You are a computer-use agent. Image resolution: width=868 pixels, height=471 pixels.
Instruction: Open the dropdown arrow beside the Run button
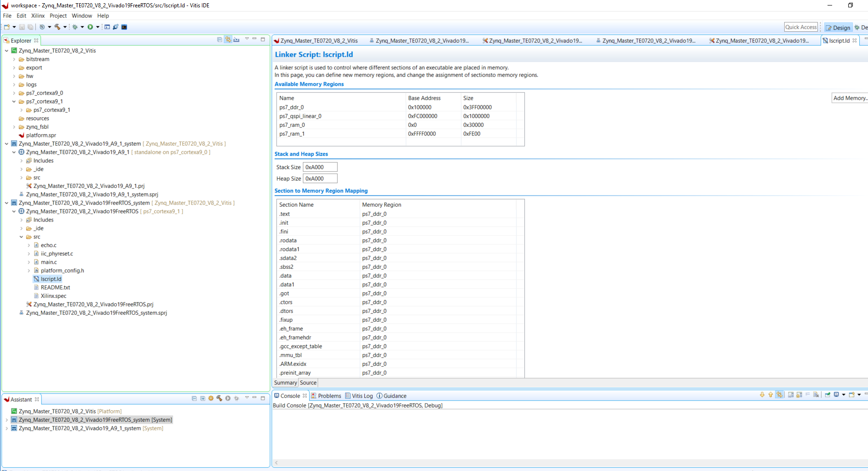pyautogui.click(x=98, y=27)
